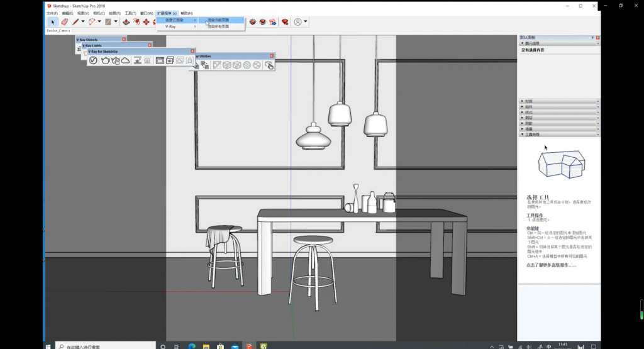The height and width of the screenshot is (349, 644).
Task: Open File Explorer from the taskbar
Action: point(206,346)
